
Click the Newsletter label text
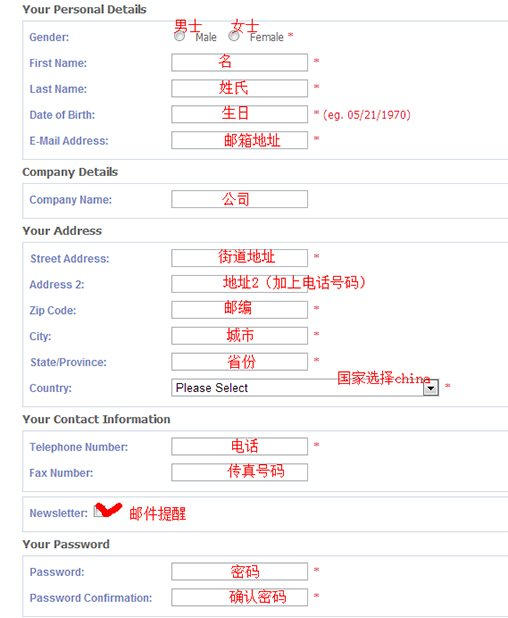click(58, 513)
